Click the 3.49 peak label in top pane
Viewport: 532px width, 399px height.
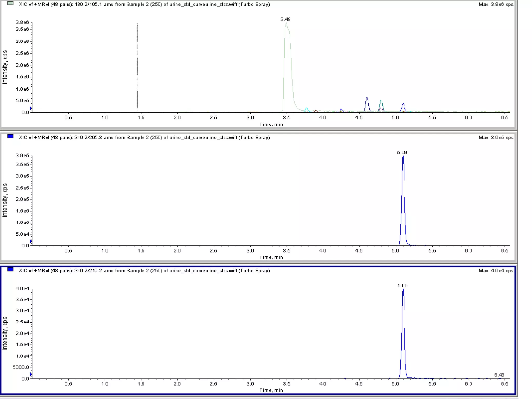285,19
